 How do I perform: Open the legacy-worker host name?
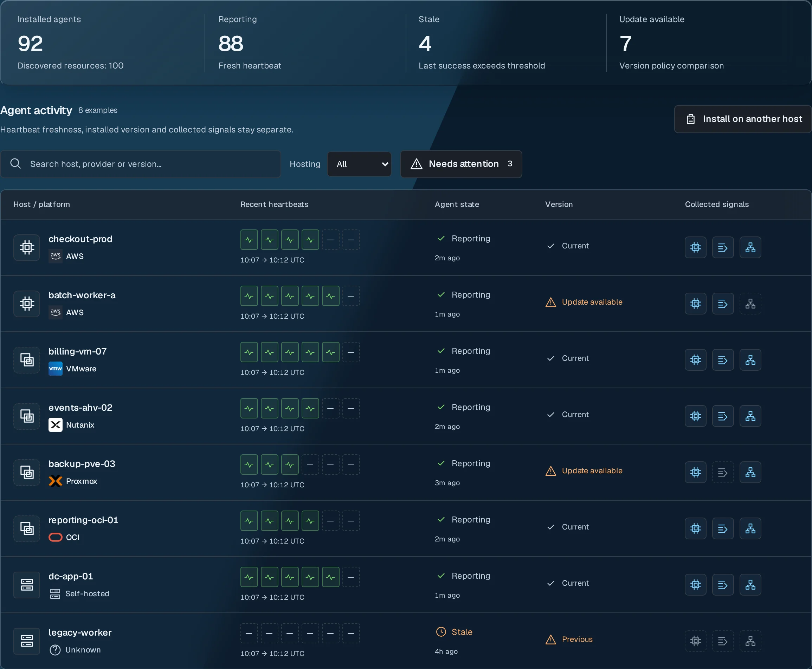click(x=80, y=633)
